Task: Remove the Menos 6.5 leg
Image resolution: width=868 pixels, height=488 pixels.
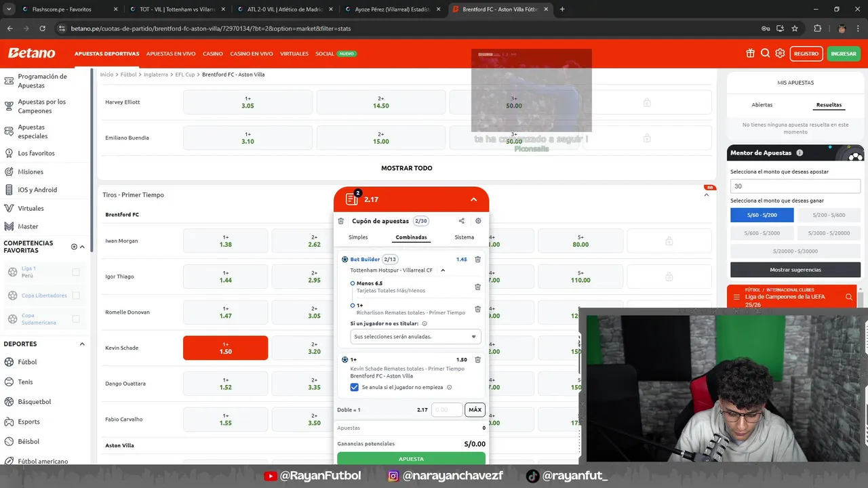Action: tap(477, 287)
